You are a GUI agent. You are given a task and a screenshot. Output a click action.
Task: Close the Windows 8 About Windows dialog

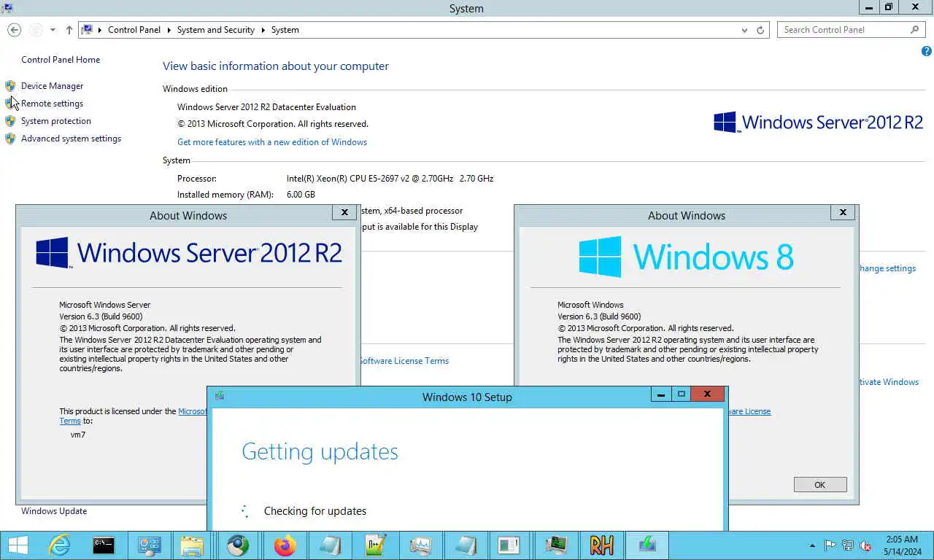[x=843, y=212]
